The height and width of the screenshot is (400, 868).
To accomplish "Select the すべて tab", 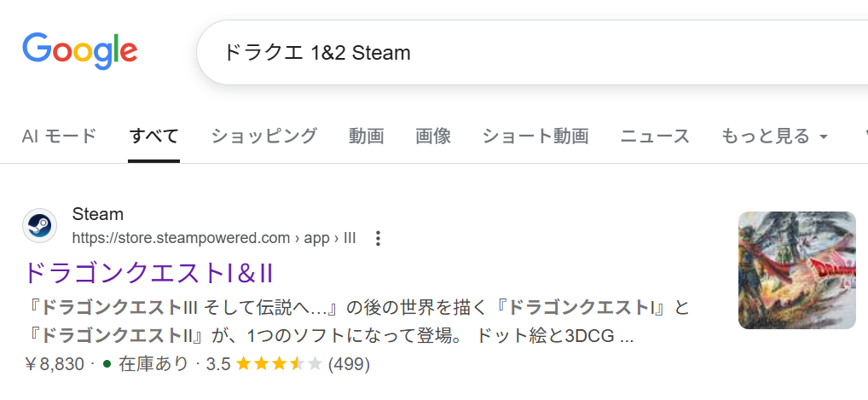I will tap(153, 136).
